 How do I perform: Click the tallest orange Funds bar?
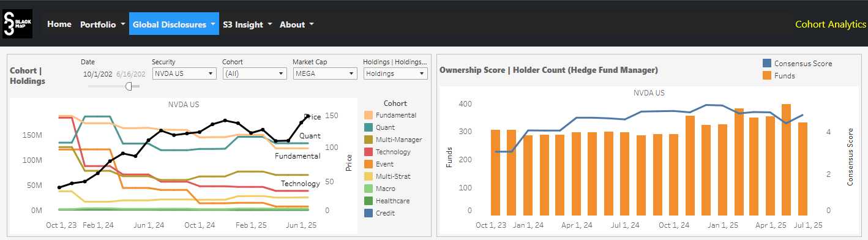[787, 159]
